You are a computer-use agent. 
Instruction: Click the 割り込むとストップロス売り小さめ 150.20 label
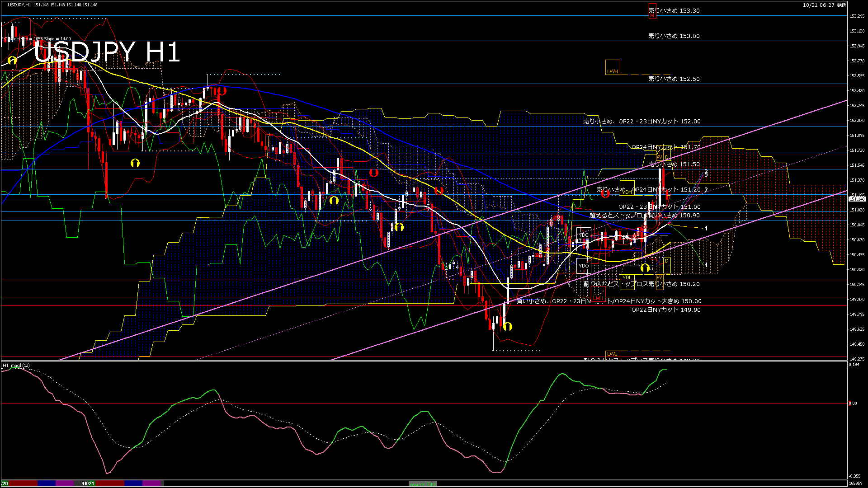[x=641, y=284]
